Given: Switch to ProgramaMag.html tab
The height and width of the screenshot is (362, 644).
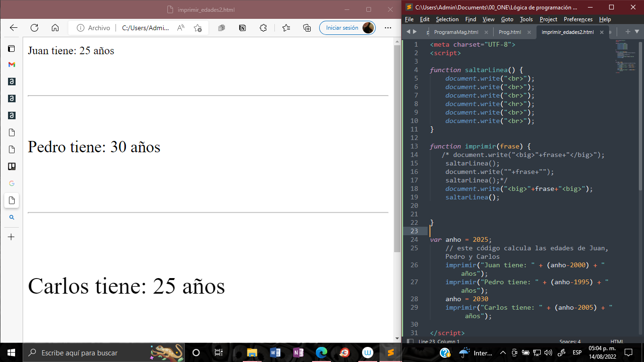Looking at the screenshot, I should pyautogui.click(x=456, y=32).
